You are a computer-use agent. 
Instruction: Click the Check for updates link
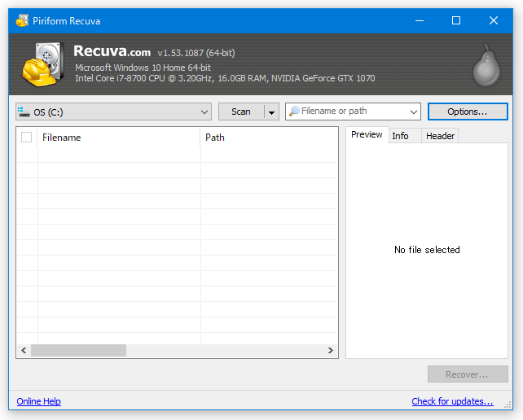click(452, 401)
